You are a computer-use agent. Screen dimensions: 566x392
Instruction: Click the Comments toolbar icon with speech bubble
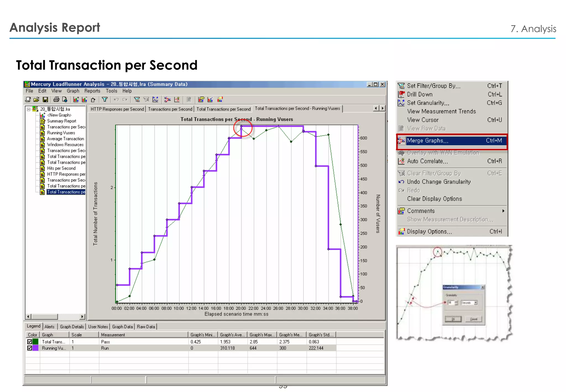pos(201,100)
